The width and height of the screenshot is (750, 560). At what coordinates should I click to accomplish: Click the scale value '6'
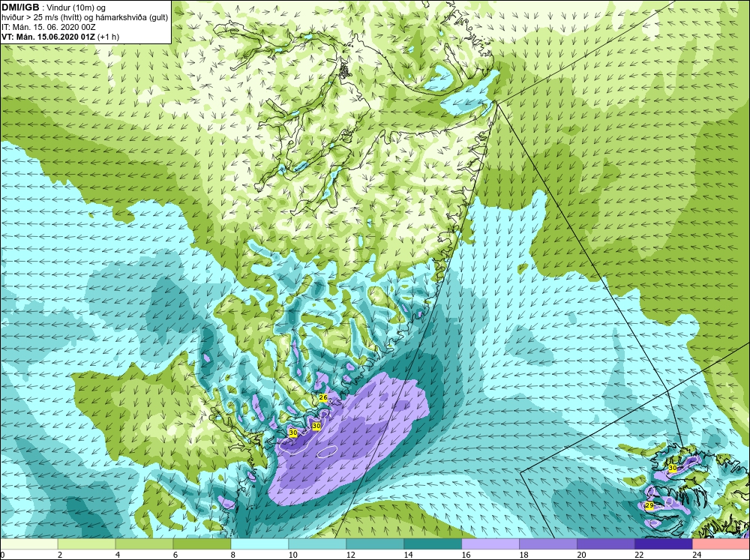click(175, 555)
